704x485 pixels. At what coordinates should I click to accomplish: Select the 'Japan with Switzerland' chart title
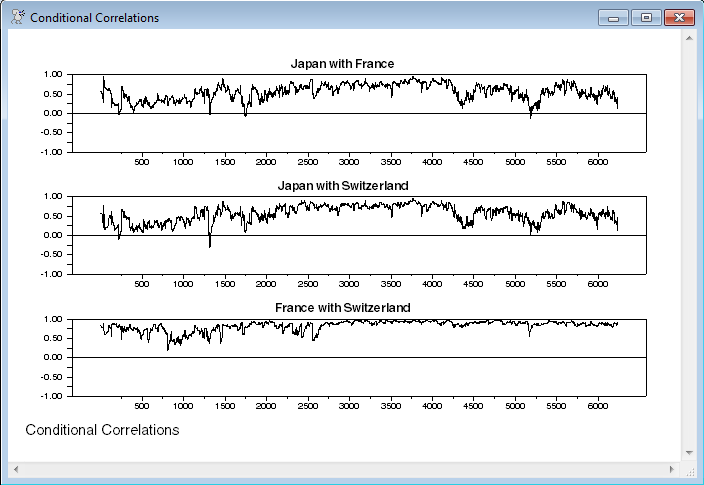point(342,186)
